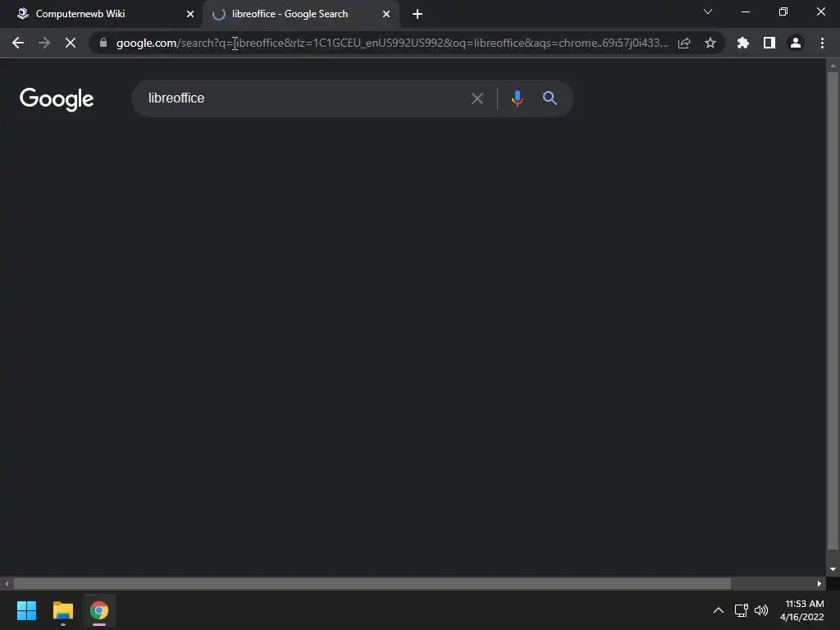Expand the tab search chevron
840x630 pixels.
(708, 11)
